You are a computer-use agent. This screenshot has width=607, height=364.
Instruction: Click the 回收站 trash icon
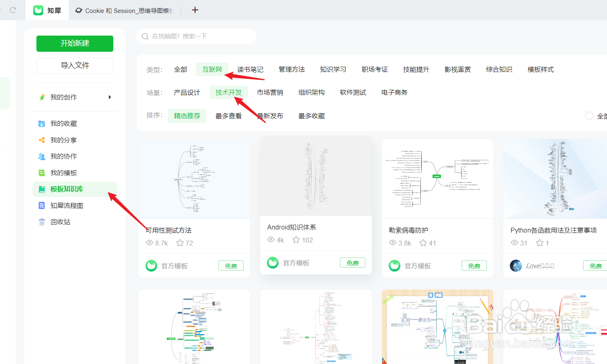(42, 222)
